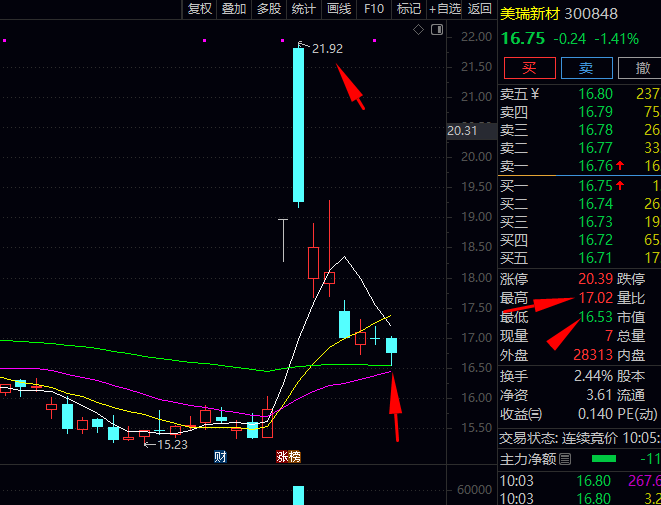The width and height of the screenshot is (661, 505).
Task: Open the 复权 menu
Action: (199, 9)
